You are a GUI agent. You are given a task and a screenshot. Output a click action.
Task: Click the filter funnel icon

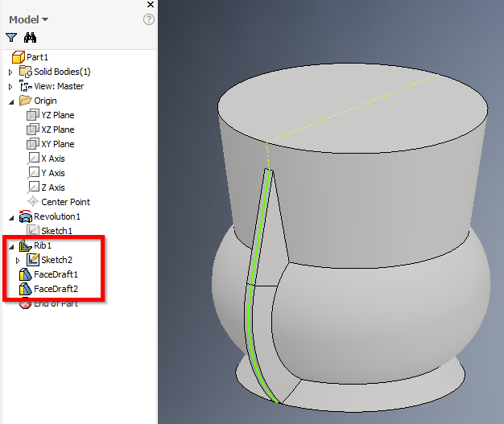point(11,37)
